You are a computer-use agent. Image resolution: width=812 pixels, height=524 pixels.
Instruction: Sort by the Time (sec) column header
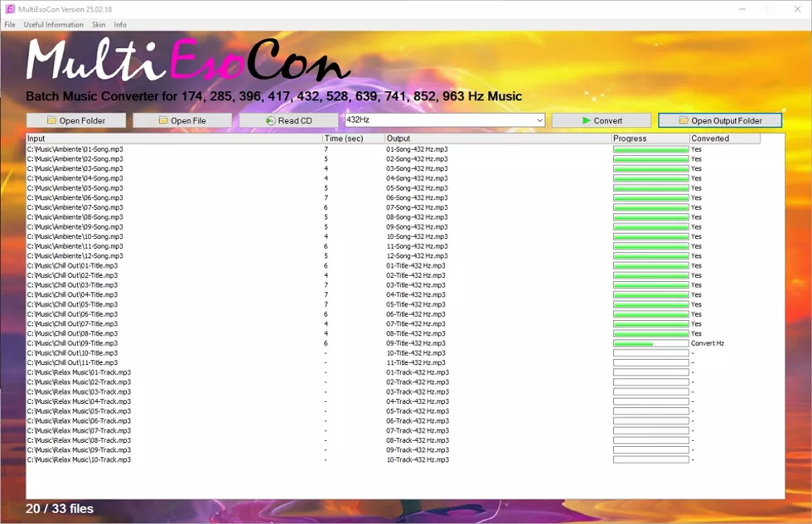[x=354, y=138]
